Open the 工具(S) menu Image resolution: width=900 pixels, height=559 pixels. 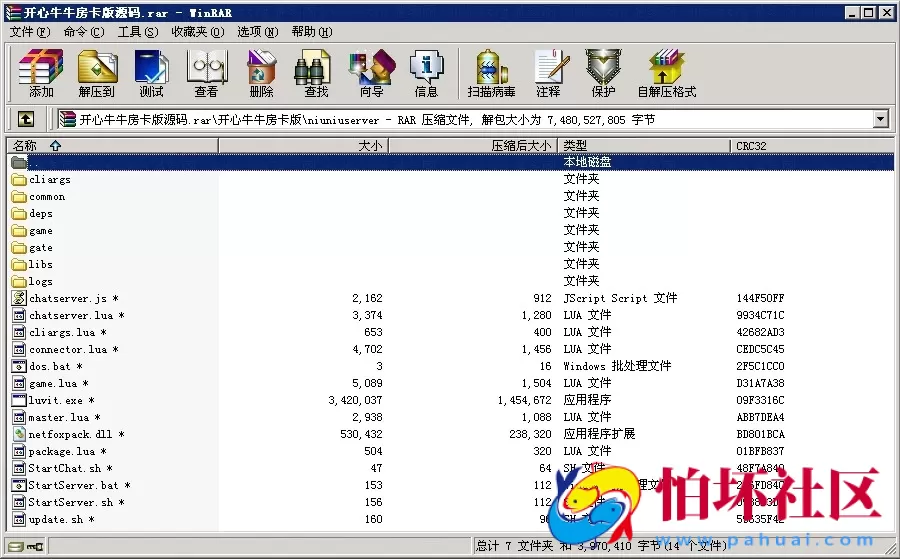(138, 32)
